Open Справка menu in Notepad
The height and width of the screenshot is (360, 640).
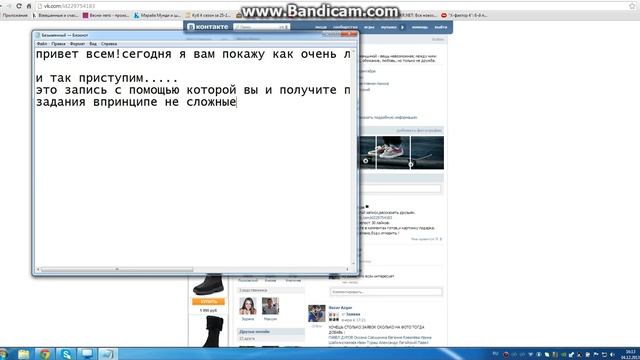(x=109, y=44)
